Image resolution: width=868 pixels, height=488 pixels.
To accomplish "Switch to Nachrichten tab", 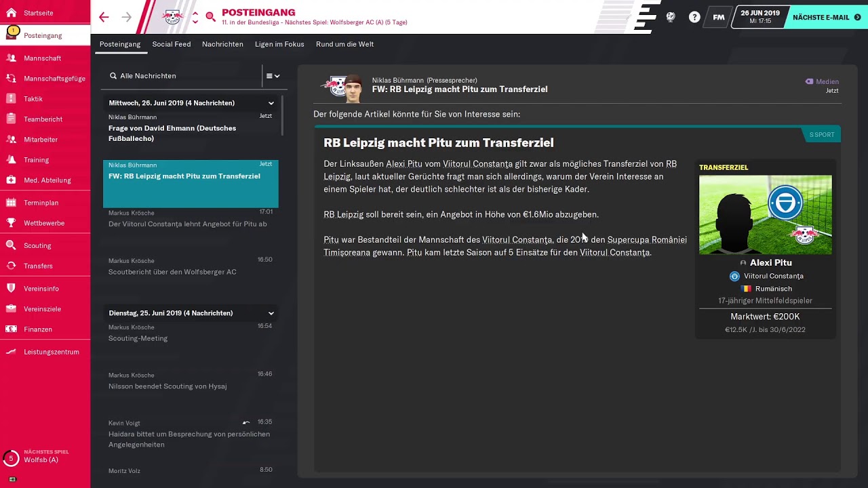I will [222, 44].
